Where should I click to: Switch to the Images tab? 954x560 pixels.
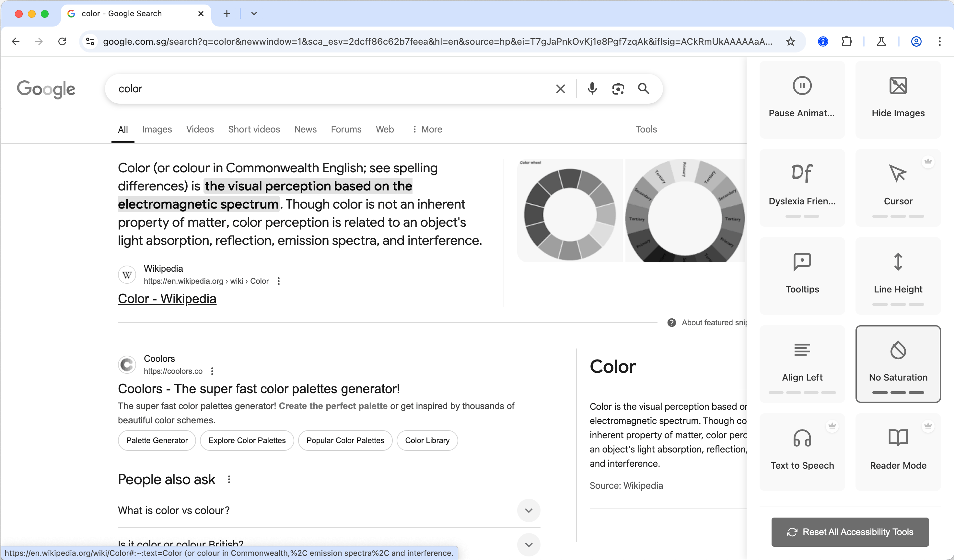[157, 130]
